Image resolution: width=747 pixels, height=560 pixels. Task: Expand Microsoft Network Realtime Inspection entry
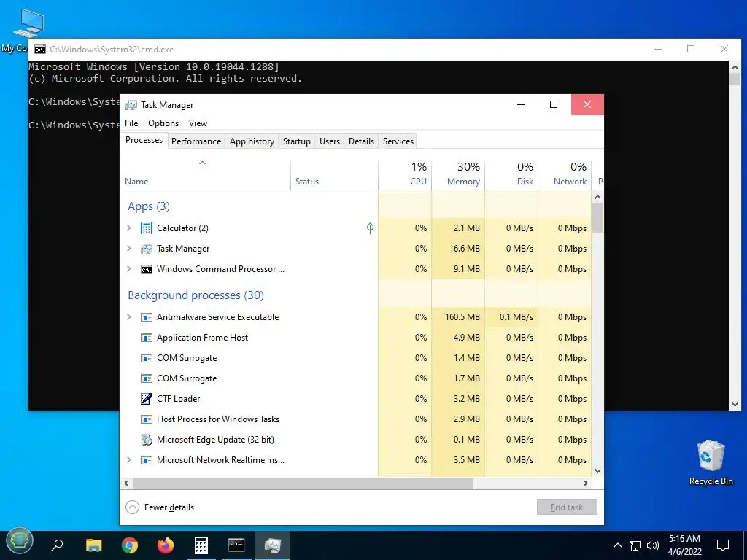128,460
